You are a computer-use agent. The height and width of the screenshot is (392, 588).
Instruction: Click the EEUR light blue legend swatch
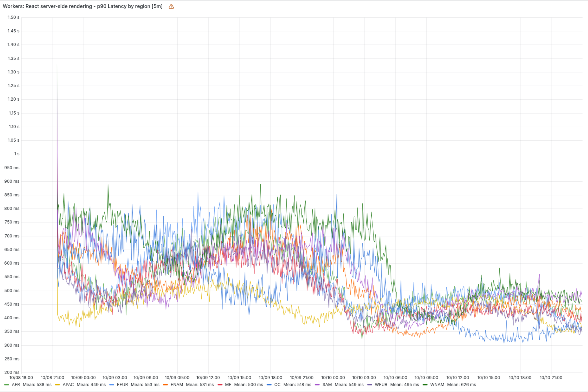[x=112, y=385]
